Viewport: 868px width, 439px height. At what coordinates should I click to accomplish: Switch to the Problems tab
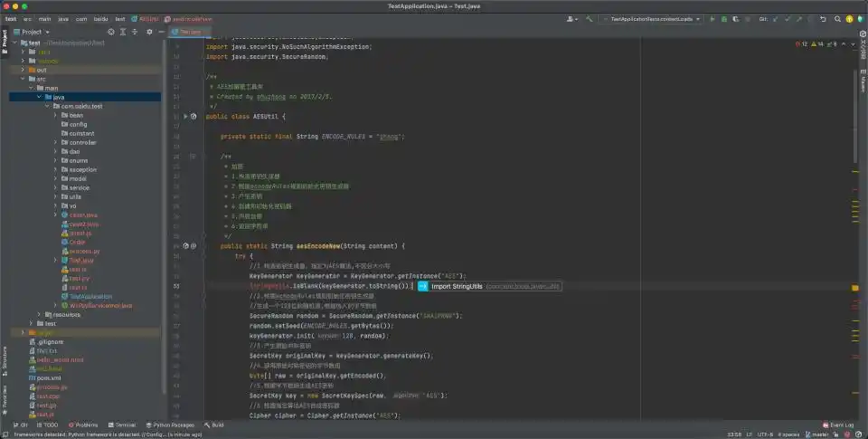(83, 425)
